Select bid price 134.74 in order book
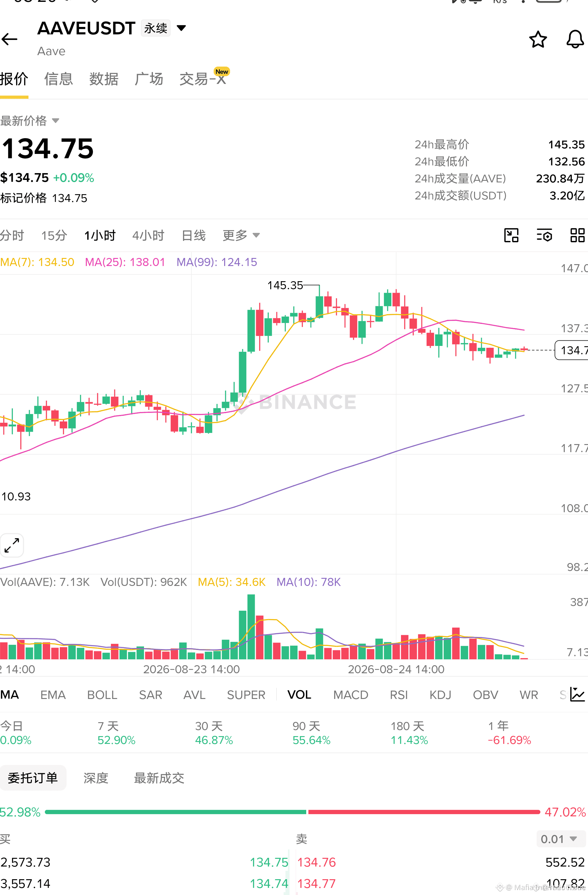This screenshot has height=895, width=588. click(x=269, y=883)
